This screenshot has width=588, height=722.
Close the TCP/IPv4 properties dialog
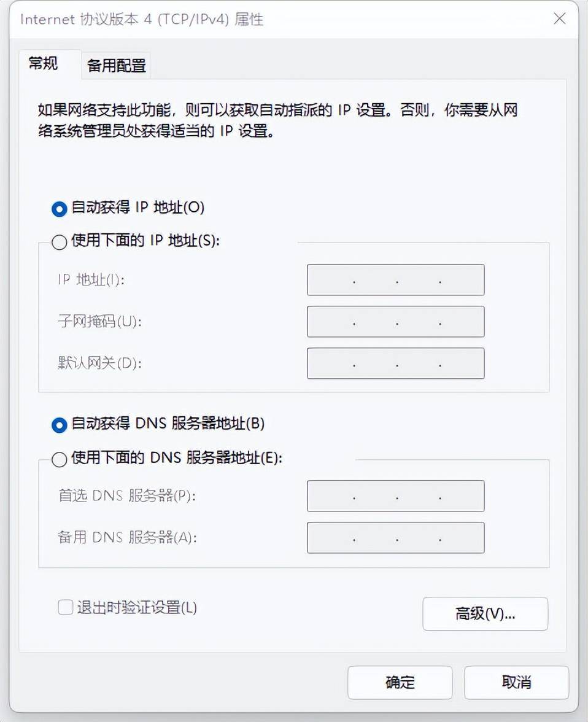click(559, 18)
